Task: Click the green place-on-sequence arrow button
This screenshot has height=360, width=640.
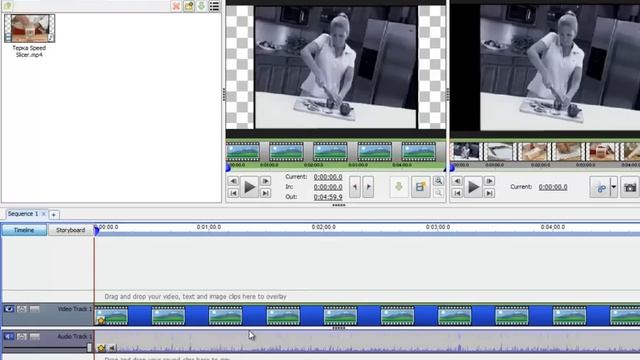Action: [x=399, y=187]
